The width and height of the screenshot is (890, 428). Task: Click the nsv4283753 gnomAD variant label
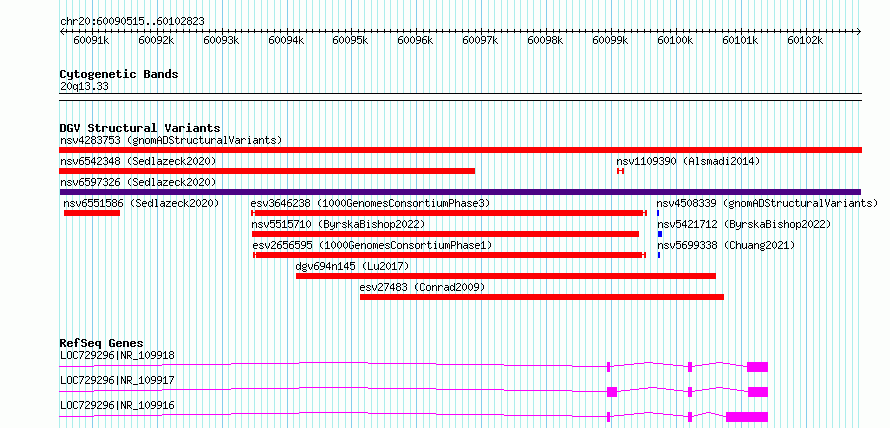click(171, 140)
